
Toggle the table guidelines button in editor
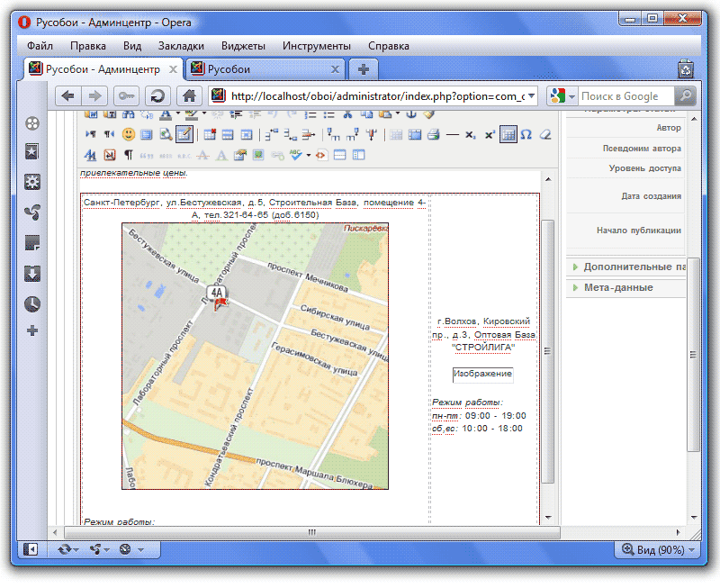508,135
